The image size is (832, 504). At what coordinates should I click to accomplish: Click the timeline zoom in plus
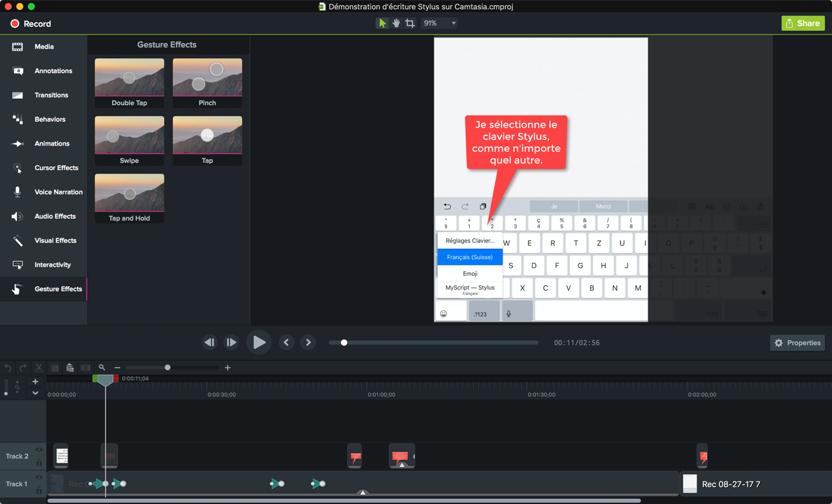pyautogui.click(x=228, y=368)
